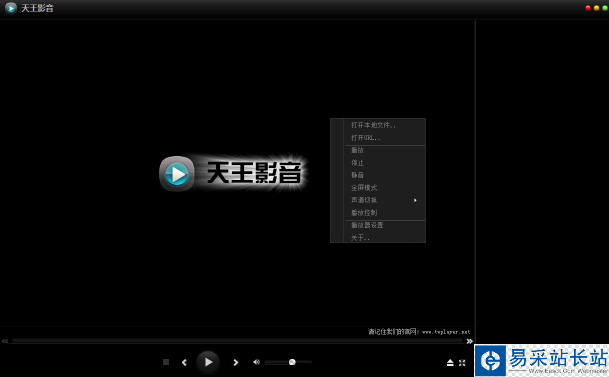Click the 天王影音 app logo in title bar
The height and width of the screenshot is (377, 609).
coord(11,8)
